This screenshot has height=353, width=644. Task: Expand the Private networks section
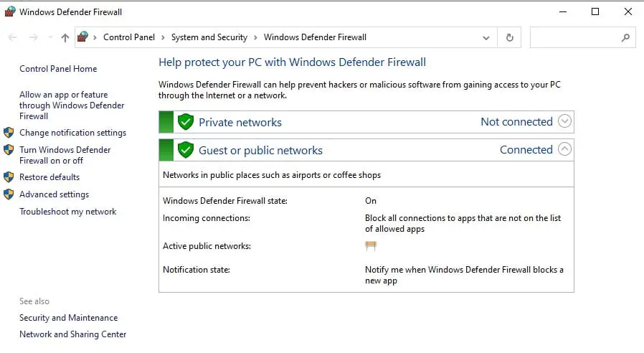[x=564, y=121]
